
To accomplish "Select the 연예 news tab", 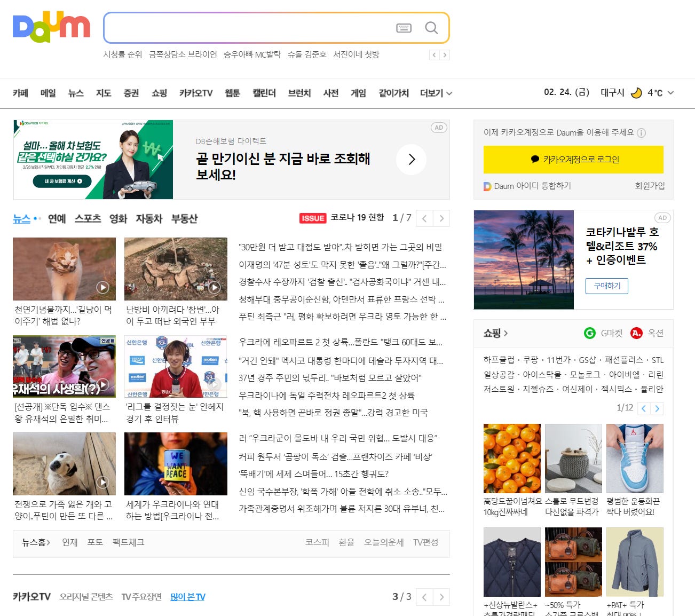I will (x=57, y=218).
